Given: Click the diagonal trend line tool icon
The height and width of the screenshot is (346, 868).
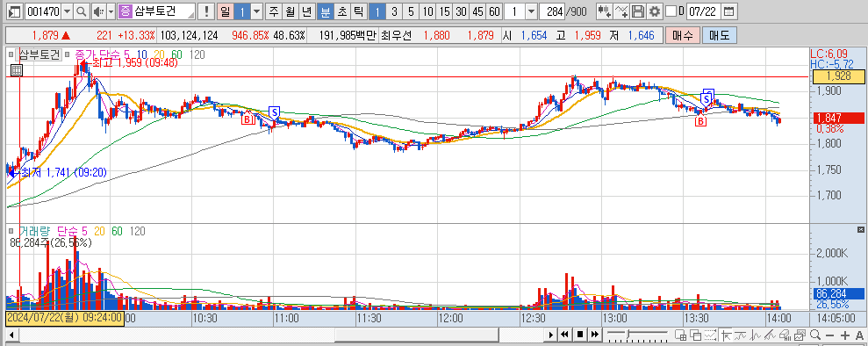Looking at the screenshot, I should pos(770,335).
